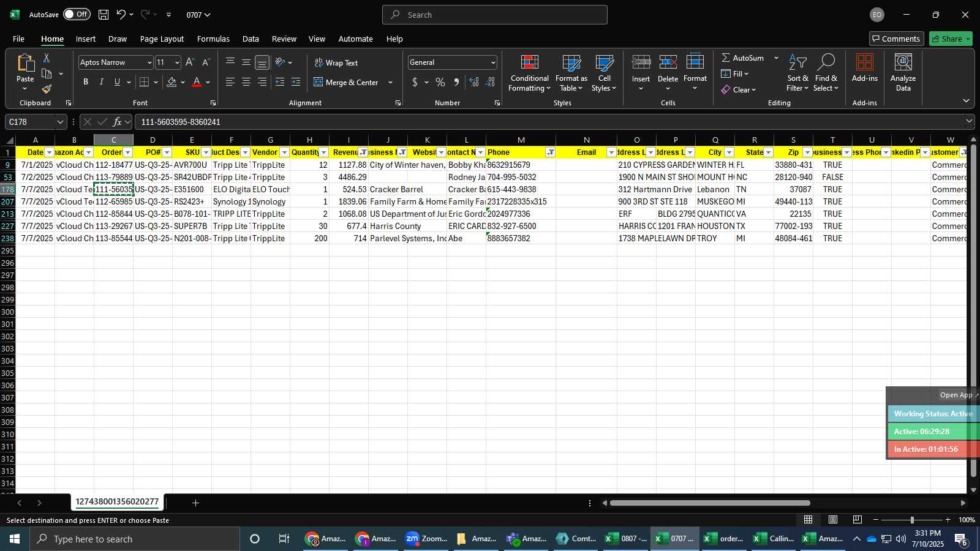Apply the Borders icon

click(145, 82)
